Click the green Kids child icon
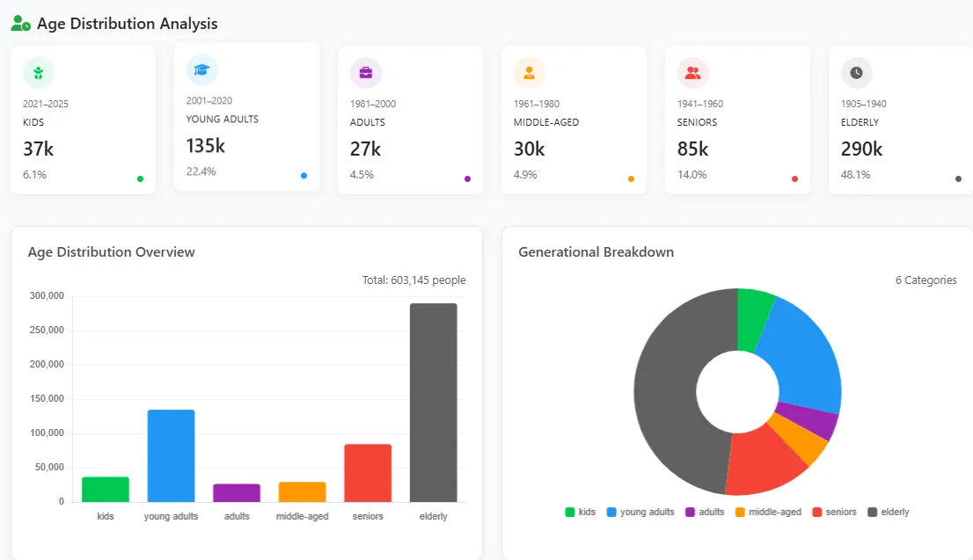973x560 pixels. [x=38, y=73]
